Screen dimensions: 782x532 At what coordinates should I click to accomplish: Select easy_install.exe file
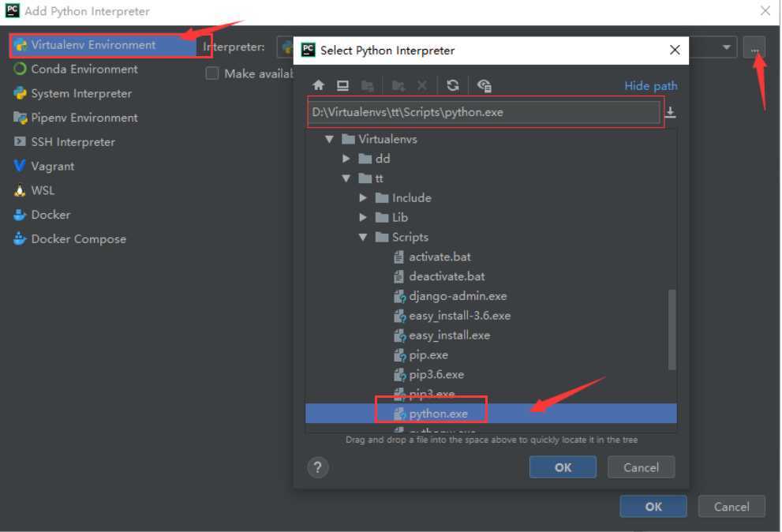pyautogui.click(x=442, y=335)
